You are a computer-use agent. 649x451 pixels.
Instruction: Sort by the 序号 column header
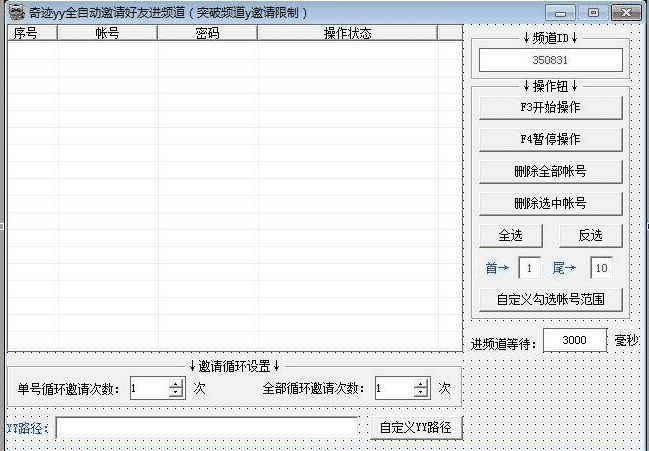pos(32,33)
